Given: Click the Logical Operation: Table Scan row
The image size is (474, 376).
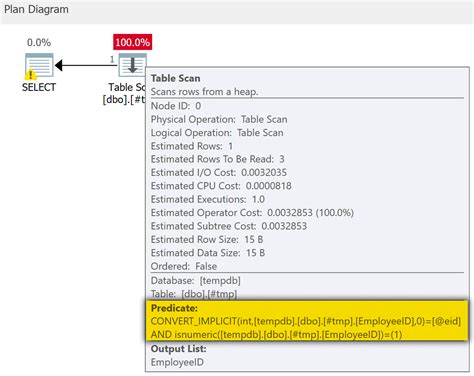Looking at the screenshot, I should (x=217, y=133).
